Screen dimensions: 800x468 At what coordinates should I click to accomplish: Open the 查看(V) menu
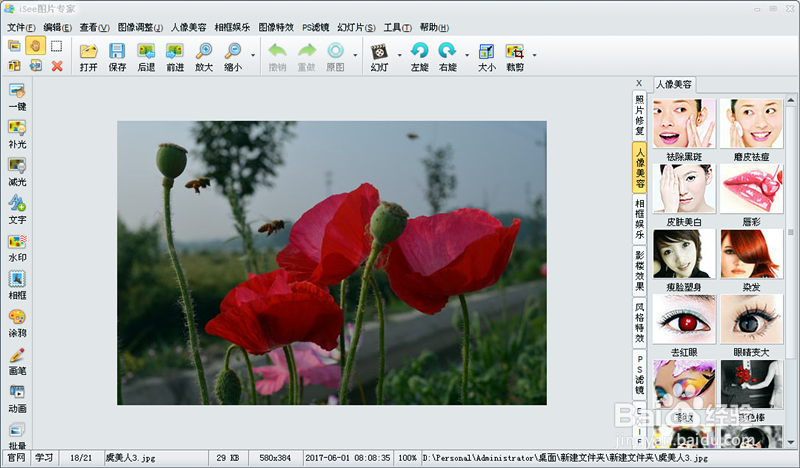point(94,28)
